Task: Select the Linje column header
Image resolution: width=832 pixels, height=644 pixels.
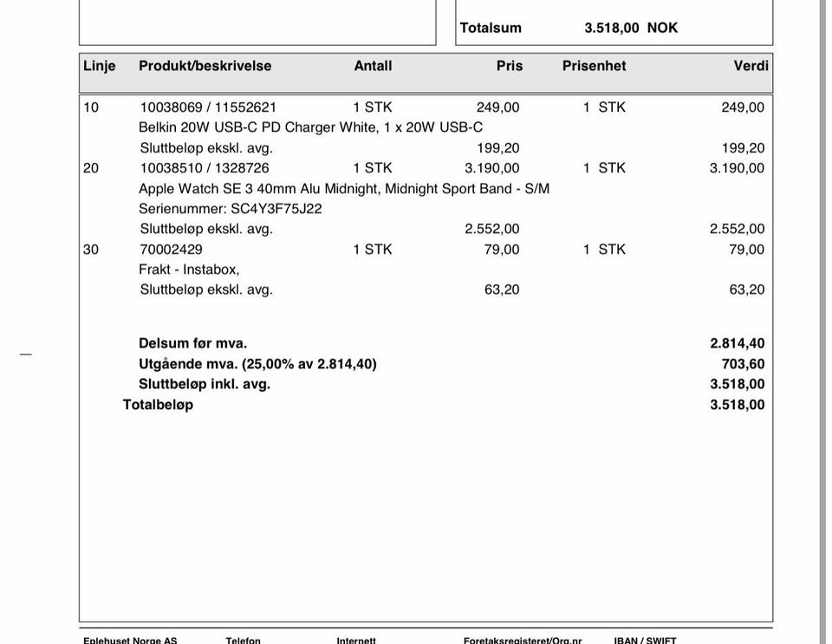Action: (99, 66)
